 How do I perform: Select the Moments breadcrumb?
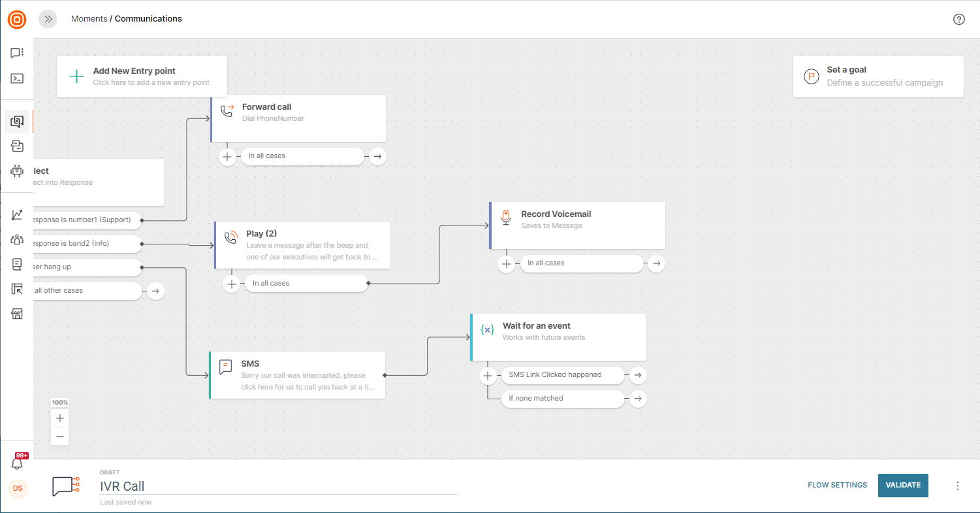pos(89,19)
